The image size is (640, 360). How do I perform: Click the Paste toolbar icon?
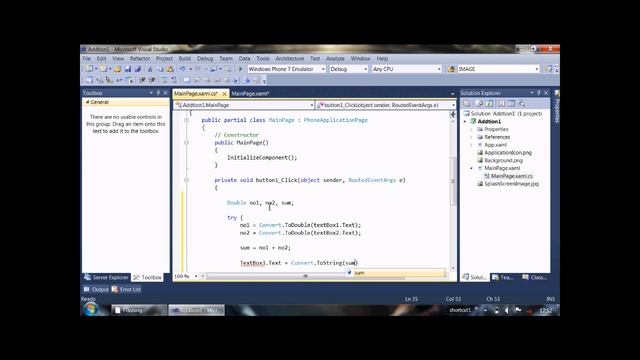(x=170, y=69)
